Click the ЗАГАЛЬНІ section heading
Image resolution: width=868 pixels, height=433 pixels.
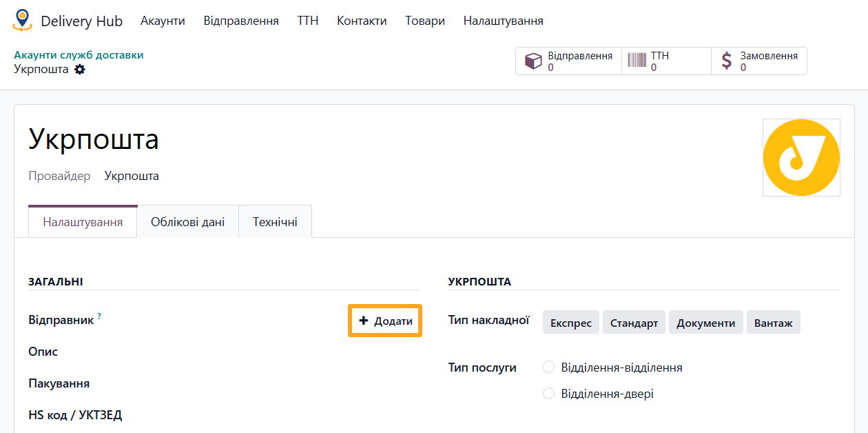tap(56, 281)
